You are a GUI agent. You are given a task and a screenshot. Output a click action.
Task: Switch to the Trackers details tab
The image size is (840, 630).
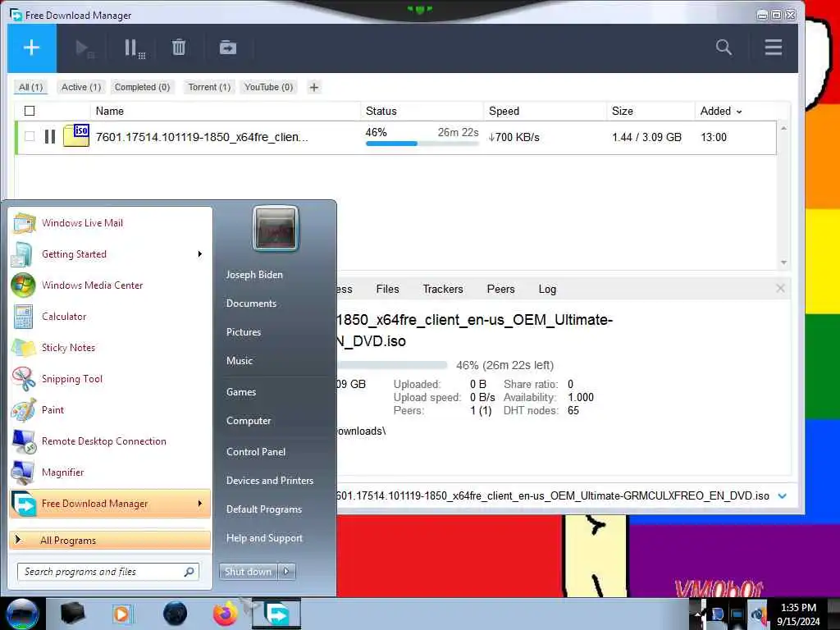442,290
